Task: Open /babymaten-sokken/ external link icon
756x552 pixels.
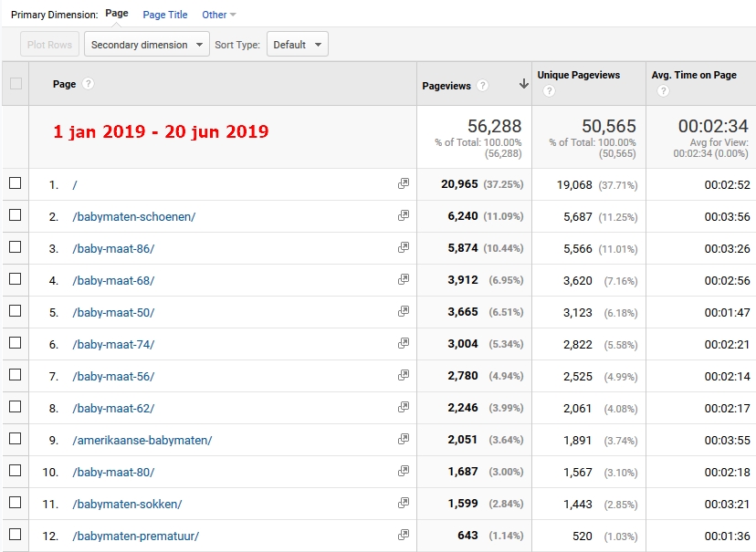Action: pos(404,503)
